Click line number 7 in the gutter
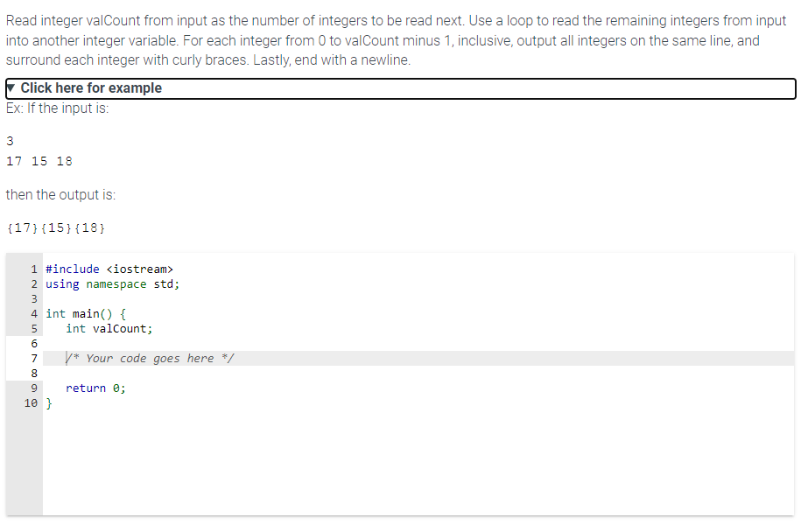Screen dimensions: 801x532 pos(33,358)
